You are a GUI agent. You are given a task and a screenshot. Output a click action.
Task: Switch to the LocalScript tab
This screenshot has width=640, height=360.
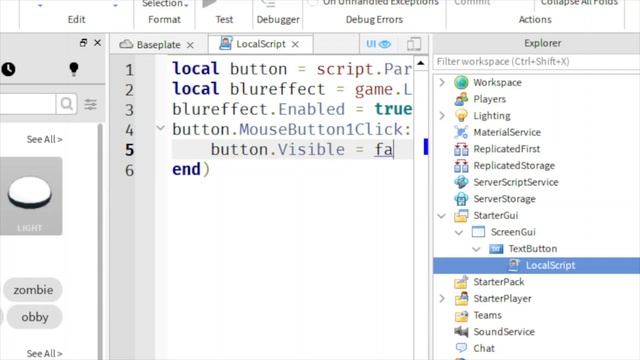(253, 44)
